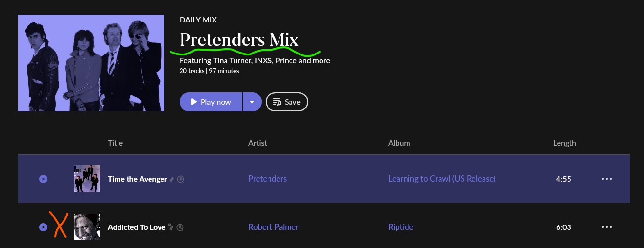
Task: Open more options for Addicted To Love
Action: [607, 227]
